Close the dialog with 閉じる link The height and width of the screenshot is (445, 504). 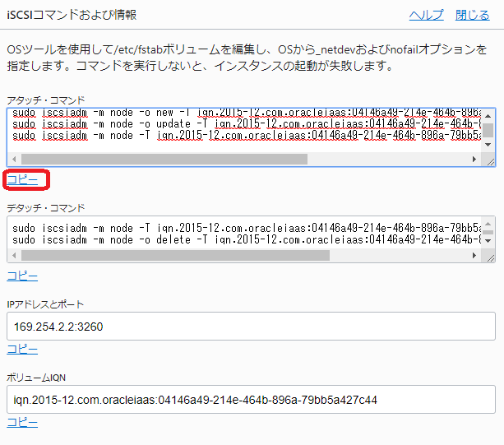473,15
